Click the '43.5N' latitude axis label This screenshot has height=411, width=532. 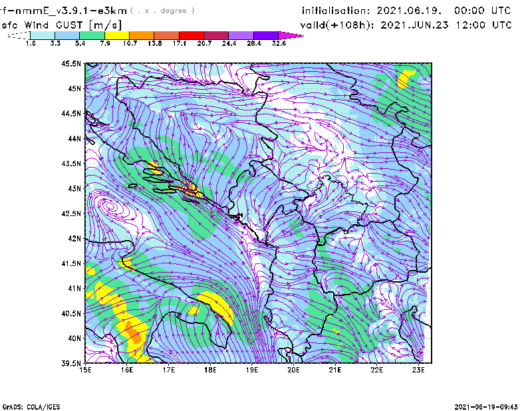[71, 163]
